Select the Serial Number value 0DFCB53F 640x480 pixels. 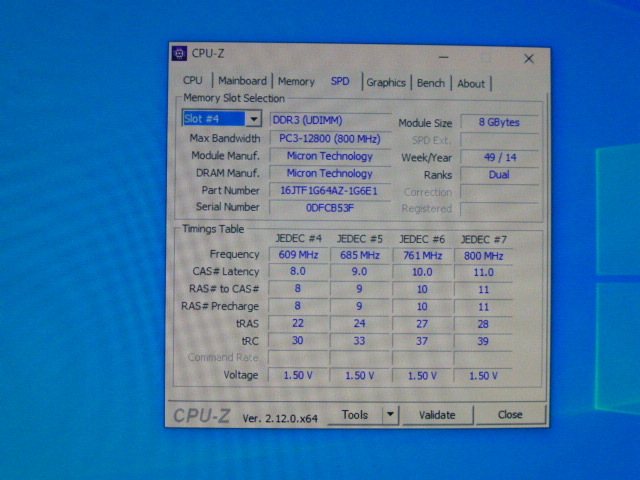329,208
